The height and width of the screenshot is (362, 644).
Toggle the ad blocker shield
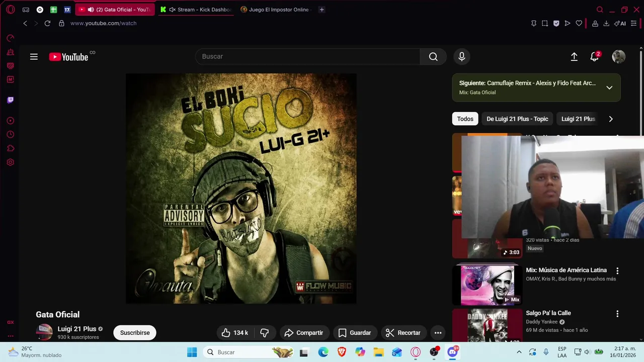[556, 23]
